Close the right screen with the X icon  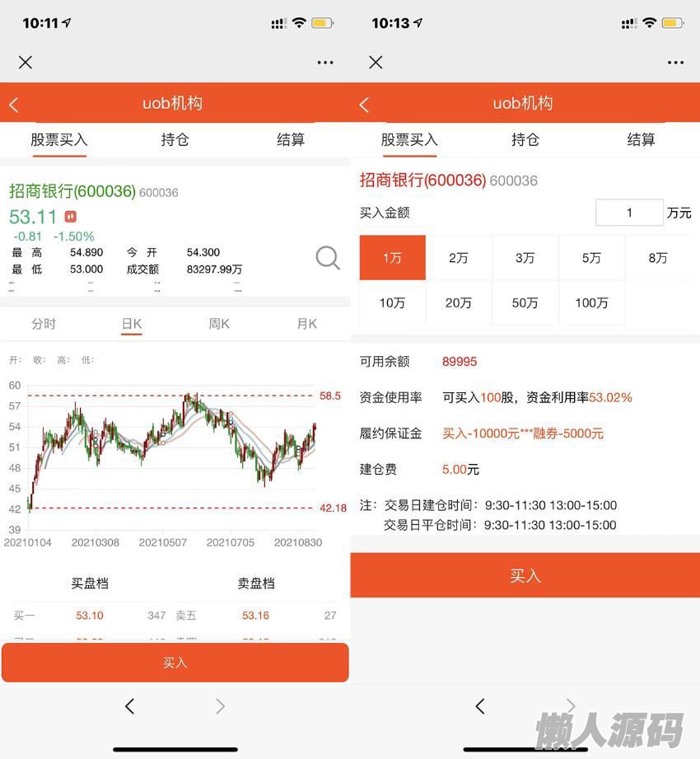pyautogui.click(x=376, y=63)
